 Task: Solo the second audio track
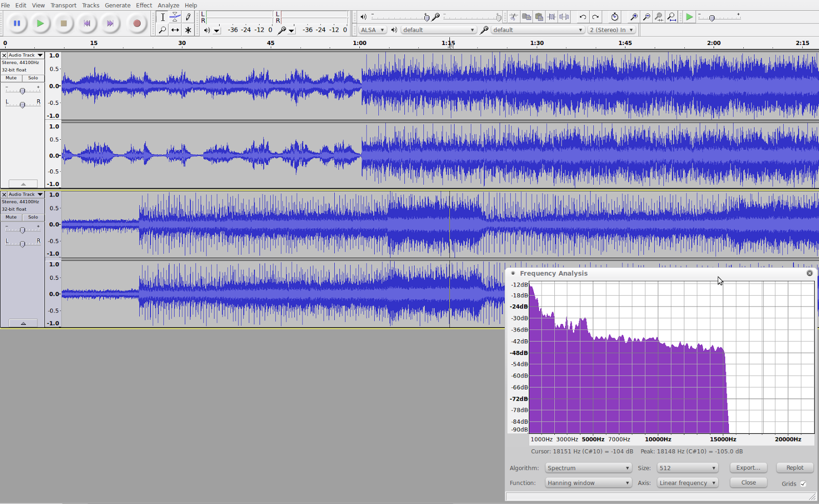pyautogui.click(x=33, y=217)
